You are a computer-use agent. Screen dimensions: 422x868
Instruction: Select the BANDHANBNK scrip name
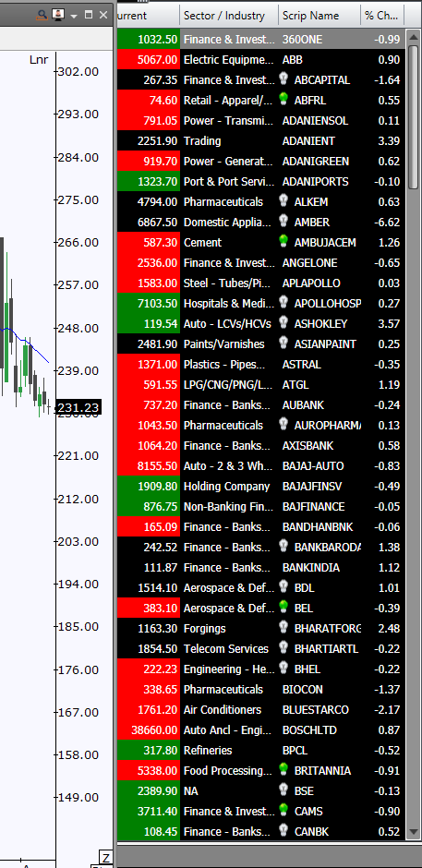[x=318, y=526]
